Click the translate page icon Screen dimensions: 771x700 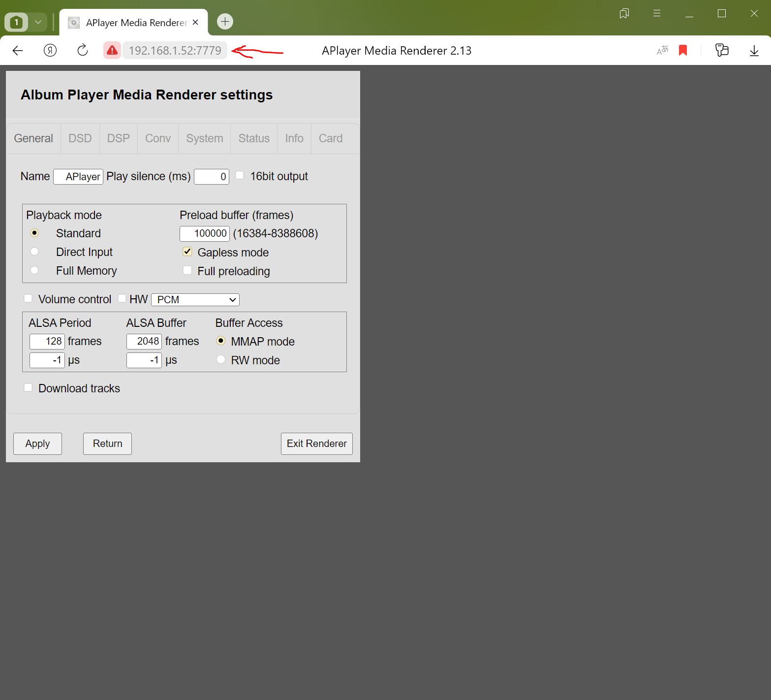[x=662, y=50]
